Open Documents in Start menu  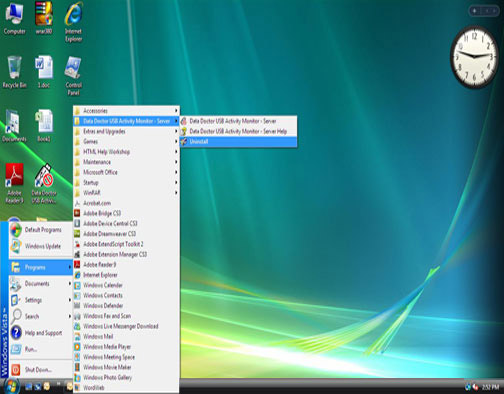click(41, 284)
